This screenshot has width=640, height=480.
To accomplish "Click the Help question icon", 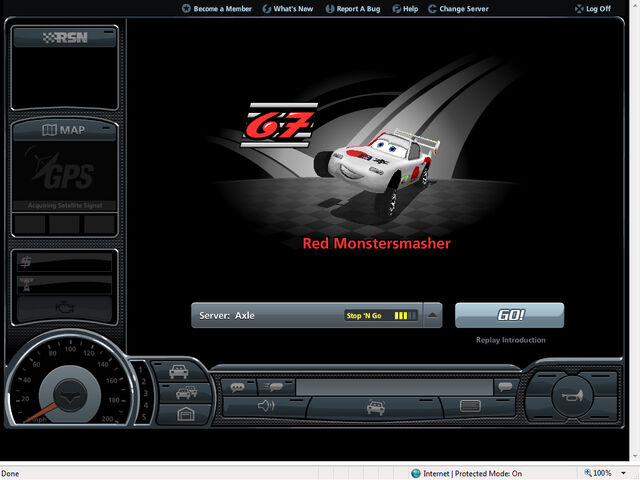I will pos(396,9).
